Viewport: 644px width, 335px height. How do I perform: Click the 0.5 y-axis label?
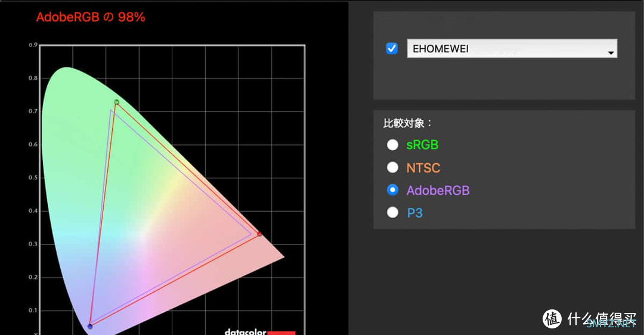[x=33, y=178]
